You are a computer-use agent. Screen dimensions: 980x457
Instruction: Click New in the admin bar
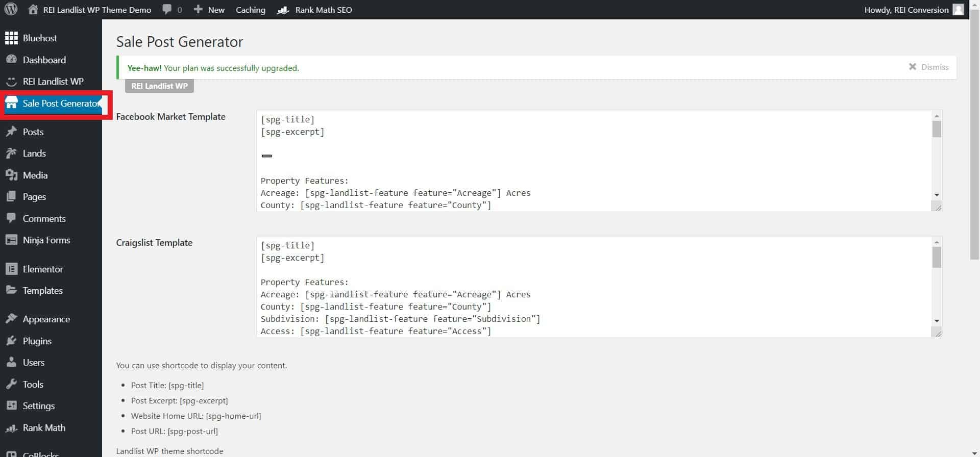click(216, 10)
